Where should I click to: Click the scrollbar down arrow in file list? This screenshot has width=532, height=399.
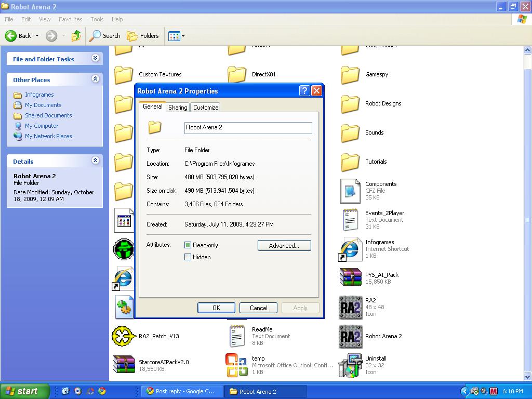pos(528,377)
